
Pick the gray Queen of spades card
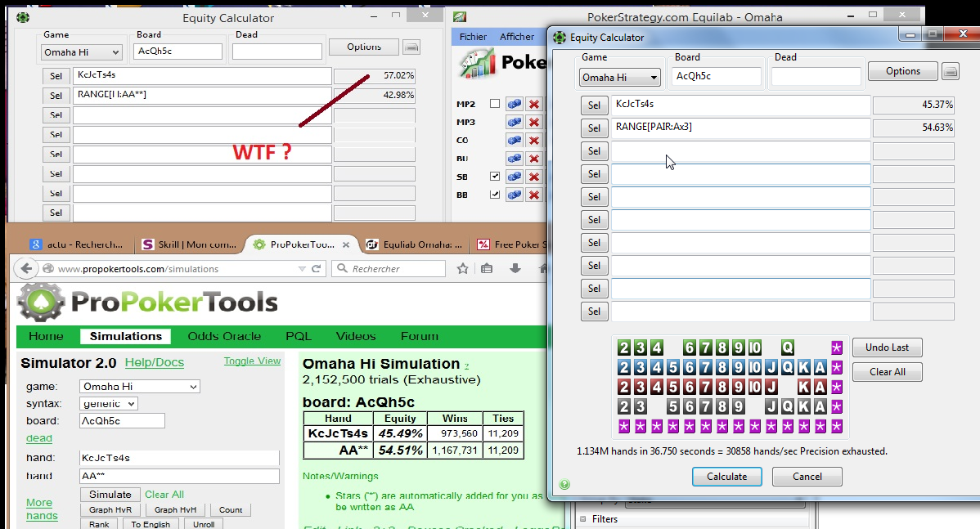point(788,407)
